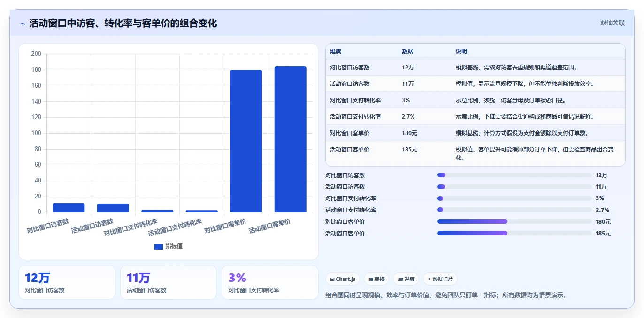Click the 指标值 legend text
The image size is (644, 318).
[174, 246]
